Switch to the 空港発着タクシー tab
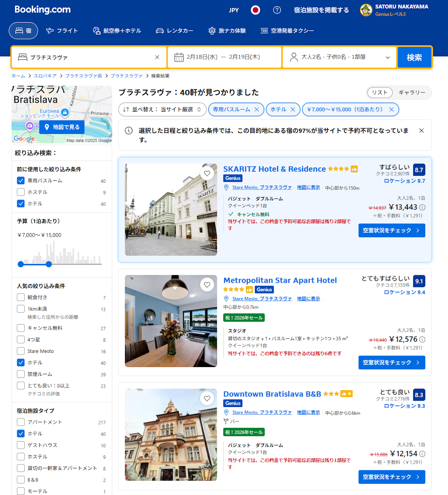Image resolution: width=448 pixels, height=495 pixels. point(287,31)
